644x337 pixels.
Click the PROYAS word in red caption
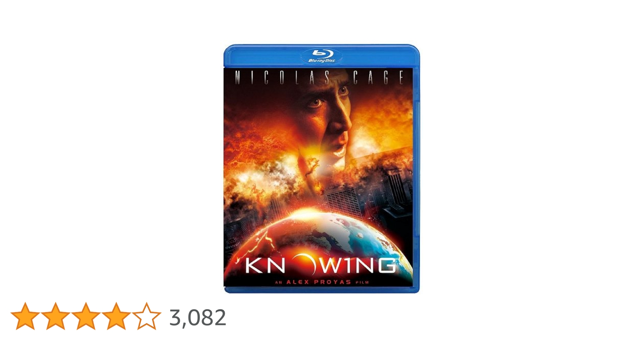[332, 282]
